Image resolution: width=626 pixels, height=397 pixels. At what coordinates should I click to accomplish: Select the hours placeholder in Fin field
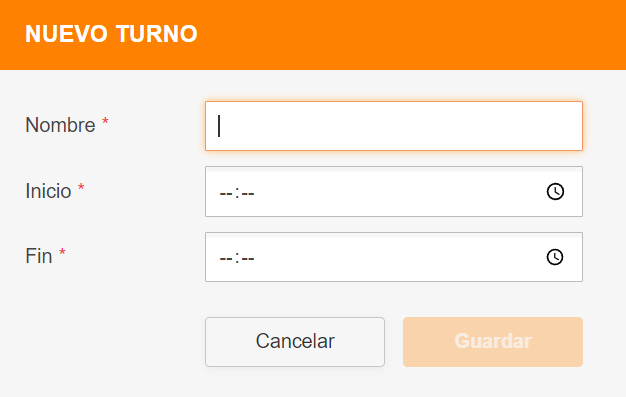[226, 259]
